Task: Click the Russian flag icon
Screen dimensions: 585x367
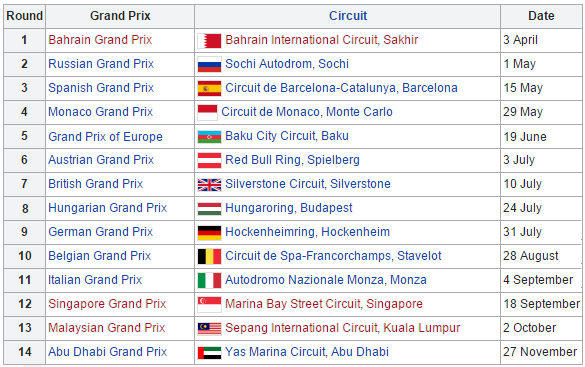Action: (x=209, y=65)
